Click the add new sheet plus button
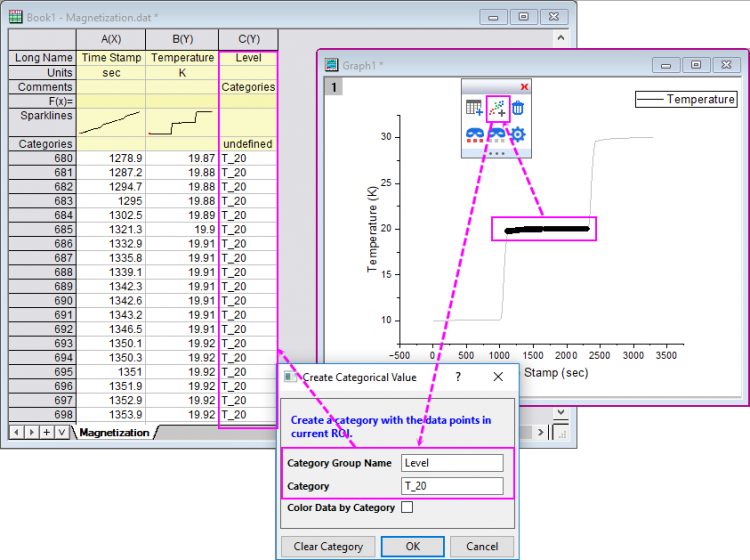This screenshot has width=750, height=560. click(x=46, y=432)
